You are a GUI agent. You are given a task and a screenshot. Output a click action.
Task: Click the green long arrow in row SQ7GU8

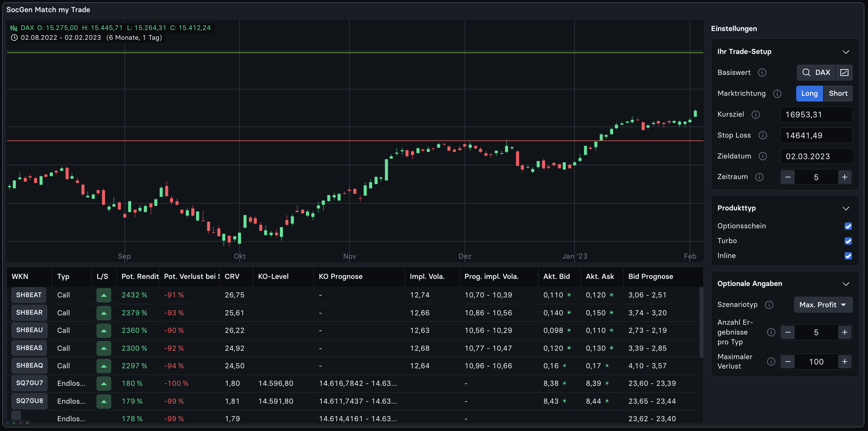point(104,401)
